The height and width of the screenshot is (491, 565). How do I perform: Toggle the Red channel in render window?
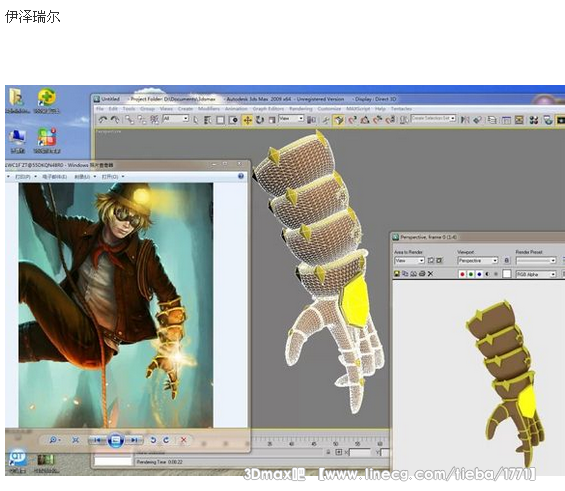point(462,274)
